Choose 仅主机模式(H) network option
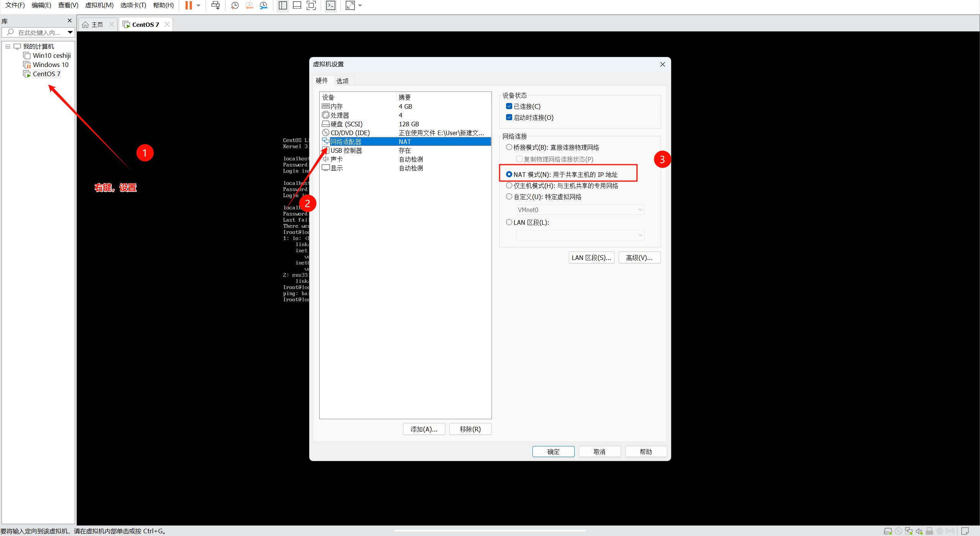 tap(509, 186)
